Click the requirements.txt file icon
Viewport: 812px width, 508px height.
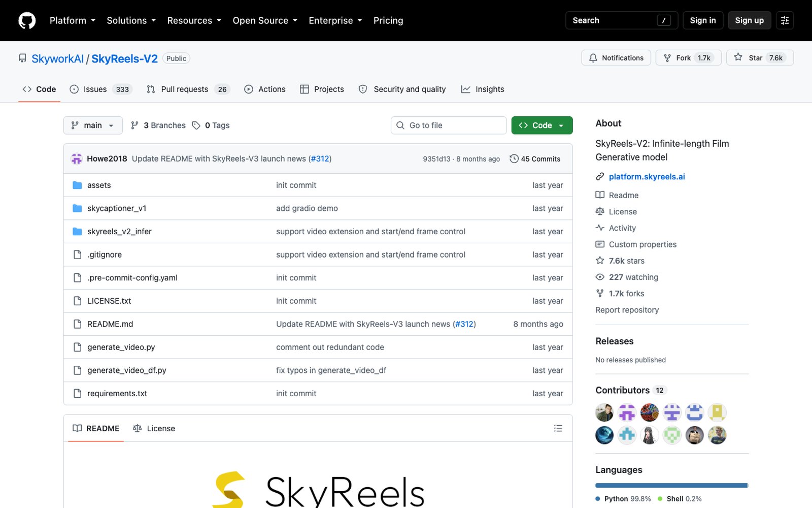pyautogui.click(x=77, y=393)
